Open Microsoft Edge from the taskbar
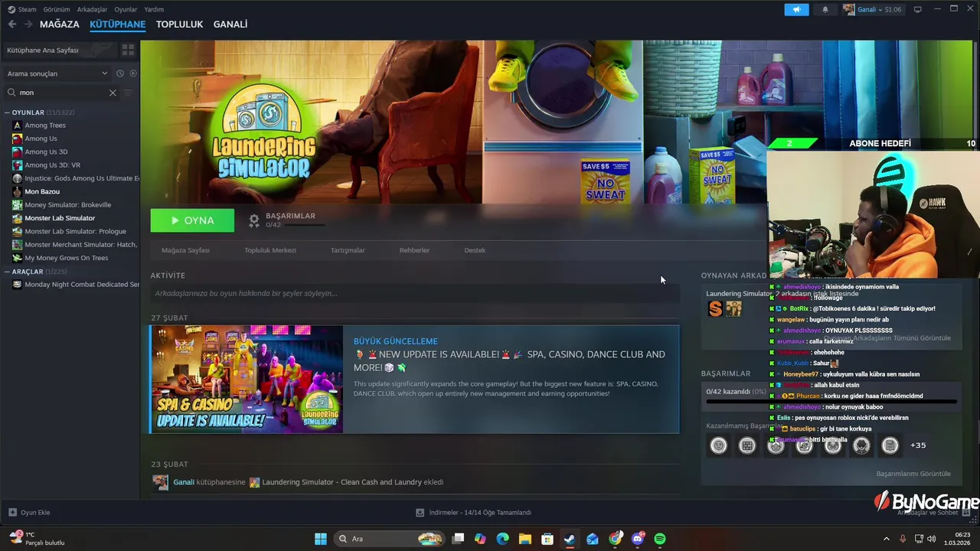Image resolution: width=980 pixels, height=551 pixels. click(502, 539)
